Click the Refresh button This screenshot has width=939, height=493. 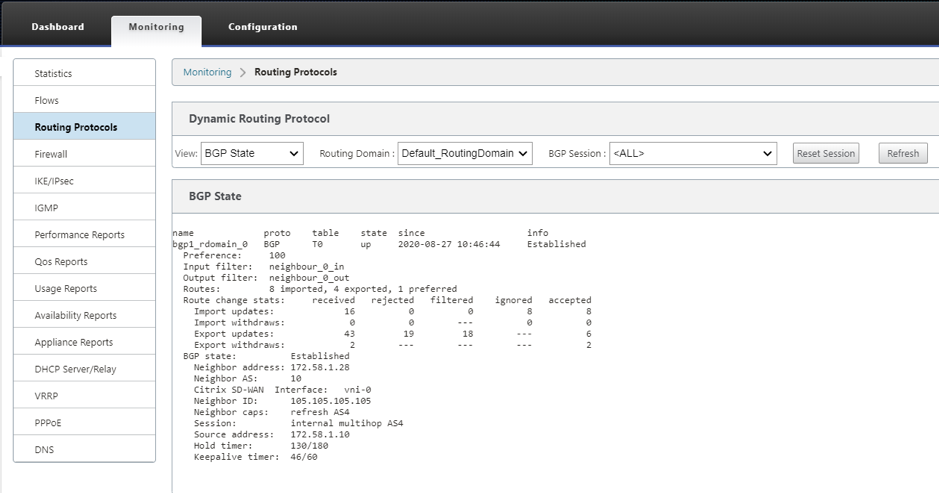tap(903, 153)
